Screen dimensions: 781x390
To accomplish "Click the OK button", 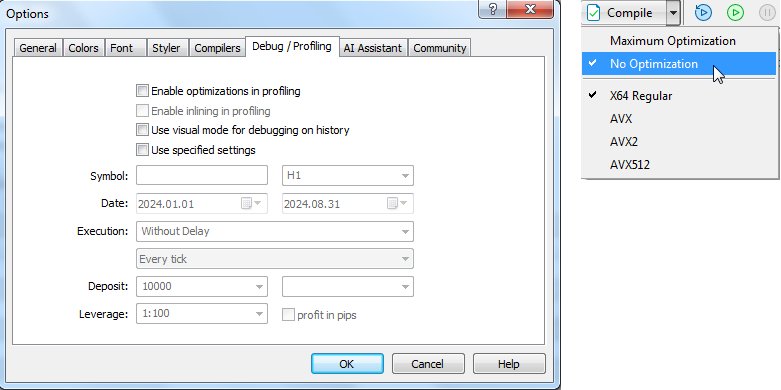I will pos(347,364).
